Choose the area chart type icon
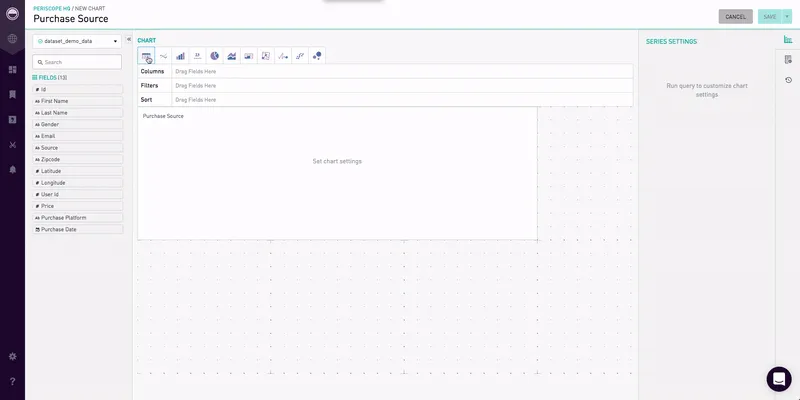The height and width of the screenshot is (400, 800). 231,56
